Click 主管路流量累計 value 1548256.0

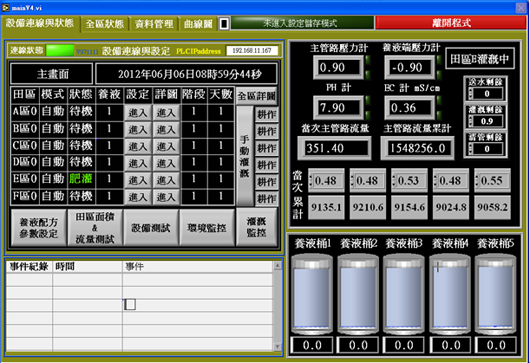tap(417, 148)
